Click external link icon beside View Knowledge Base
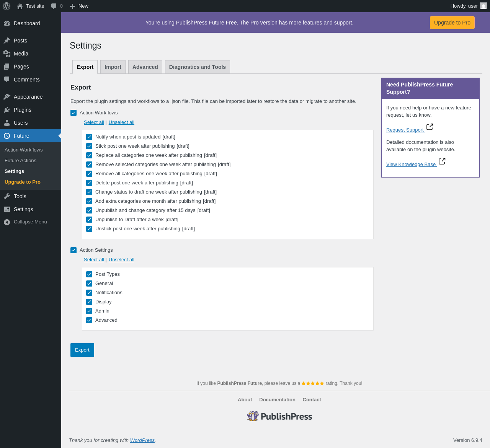This screenshot has height=448, width=490. point(442,161)
